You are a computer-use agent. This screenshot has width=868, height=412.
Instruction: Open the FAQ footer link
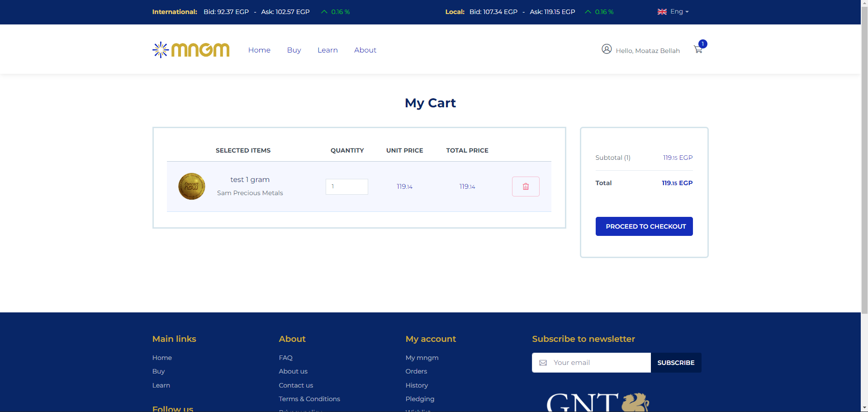point(285,358)
